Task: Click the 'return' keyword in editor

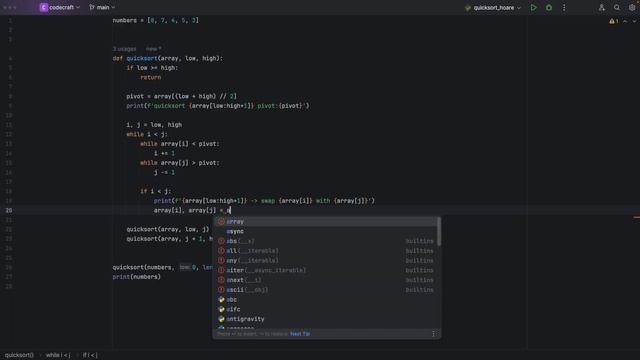Action: 151,78
